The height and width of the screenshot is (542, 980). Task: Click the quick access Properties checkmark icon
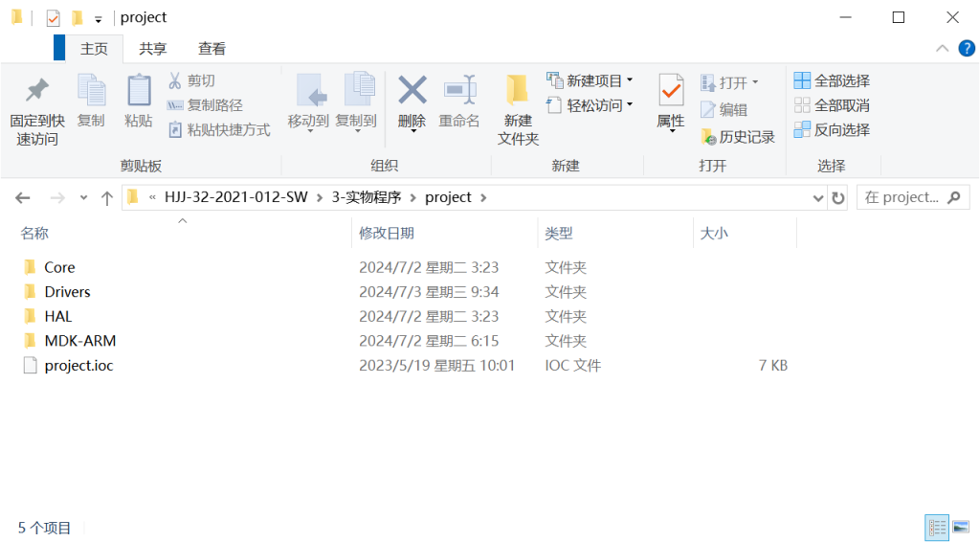(x=54, y=17)
